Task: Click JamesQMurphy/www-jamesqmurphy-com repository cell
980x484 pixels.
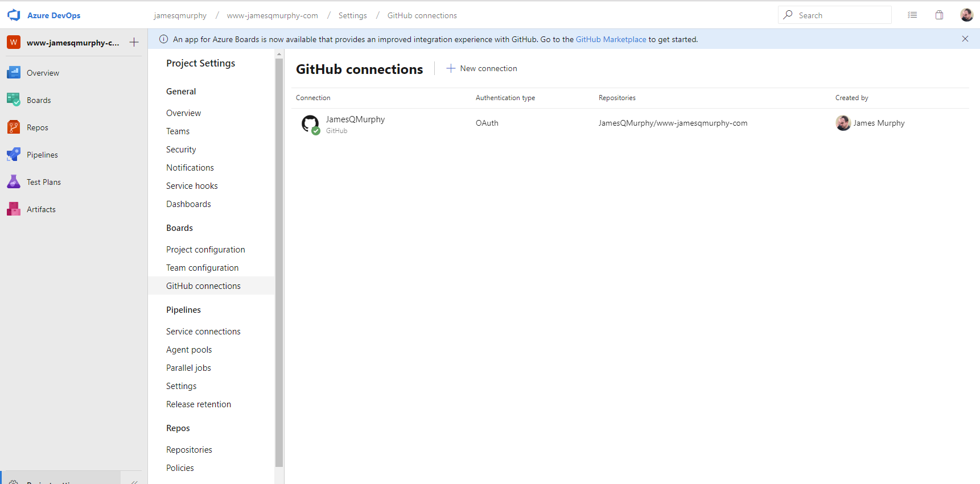Action: 673,123
